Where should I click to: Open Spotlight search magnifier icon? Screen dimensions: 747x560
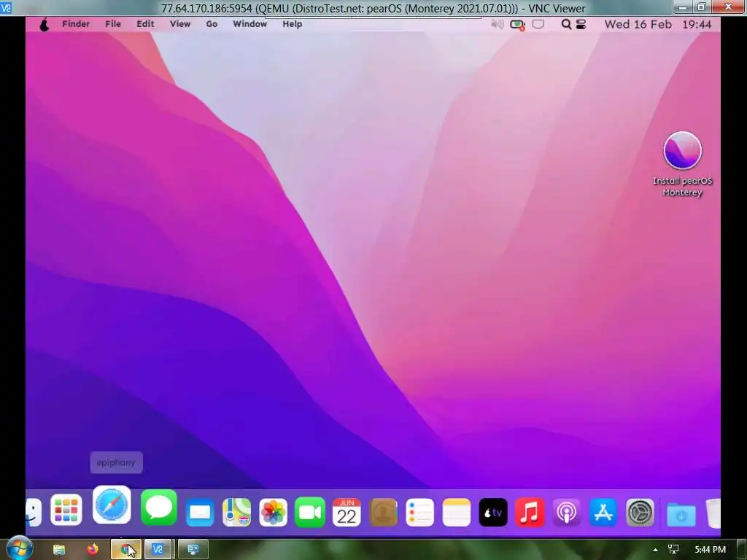[566, 24]
